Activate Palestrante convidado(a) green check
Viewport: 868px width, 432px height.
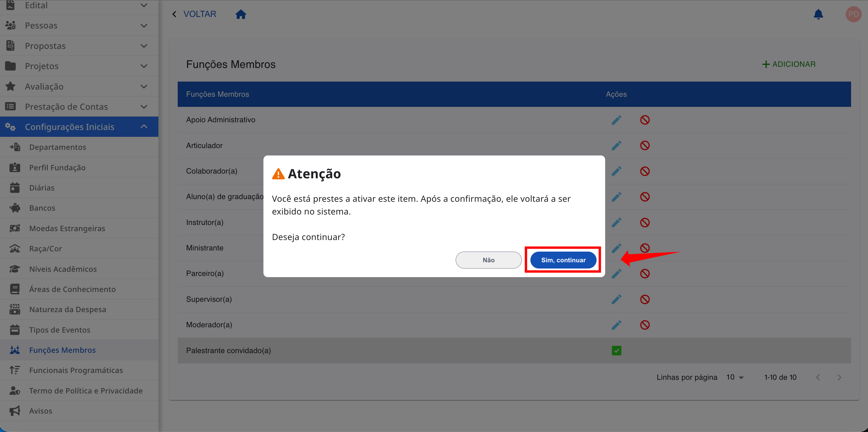point(616,350)
